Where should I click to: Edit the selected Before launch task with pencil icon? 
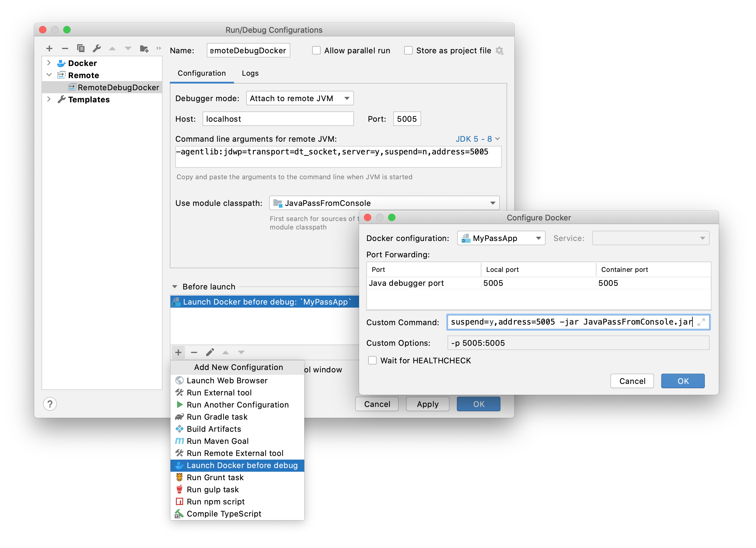(210, 352)
